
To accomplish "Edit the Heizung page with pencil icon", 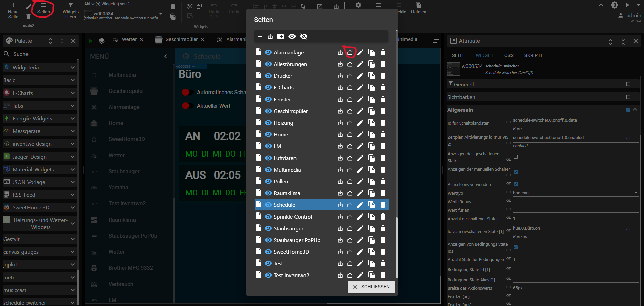I will coord(360,123).
